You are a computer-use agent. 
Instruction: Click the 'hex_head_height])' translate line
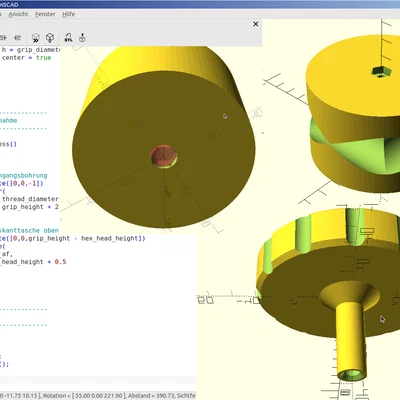(73, 238)
